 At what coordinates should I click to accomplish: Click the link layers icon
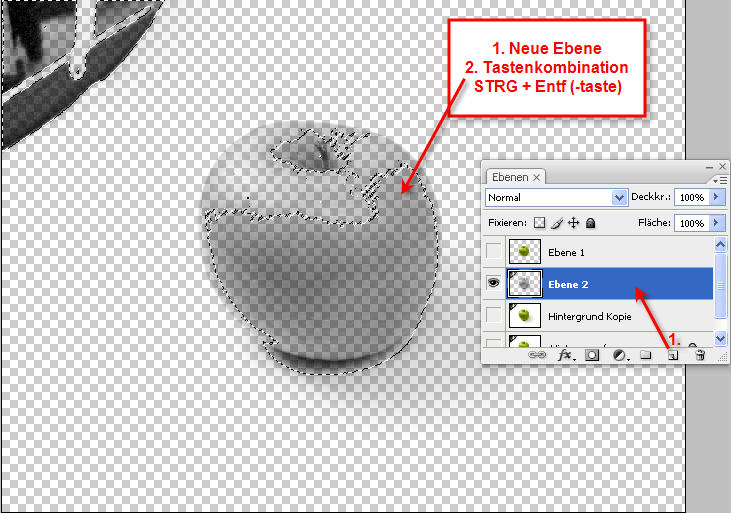point(537,355)
